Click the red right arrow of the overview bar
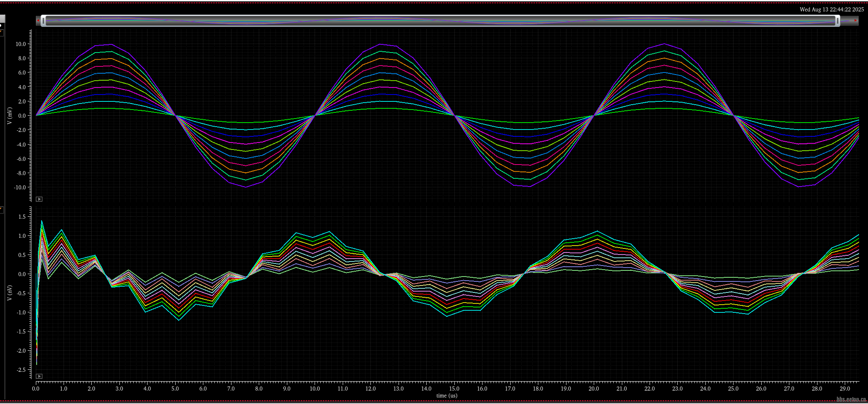The height and width of the screenshot is (404, 868). coord(856,20)
